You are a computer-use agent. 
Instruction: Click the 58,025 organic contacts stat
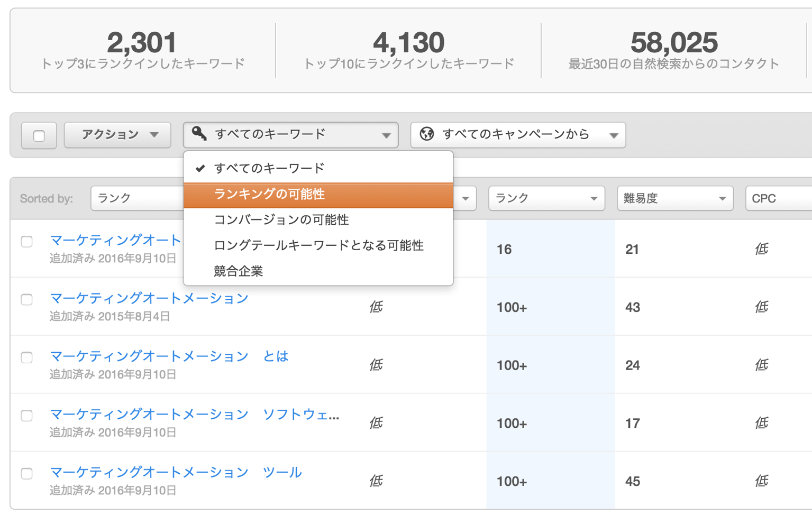click(x=673, y=43)
